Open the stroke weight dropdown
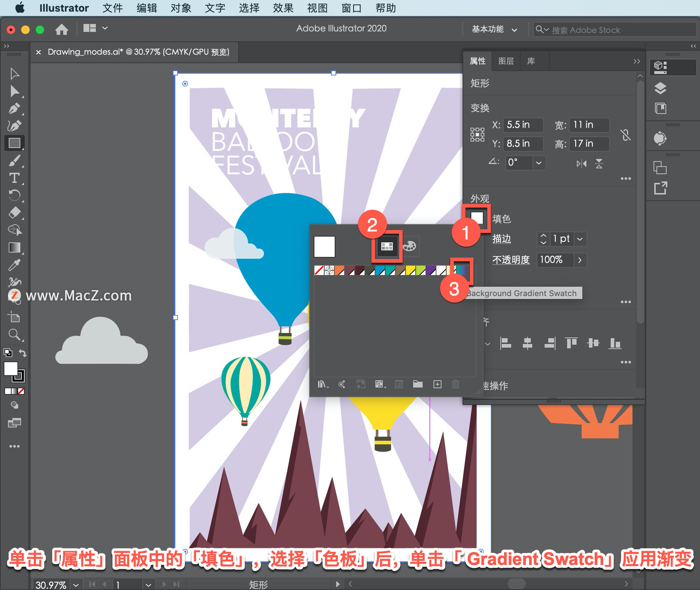Image resolution: width=700 pixels, height=590 pixels. point(580,239)
